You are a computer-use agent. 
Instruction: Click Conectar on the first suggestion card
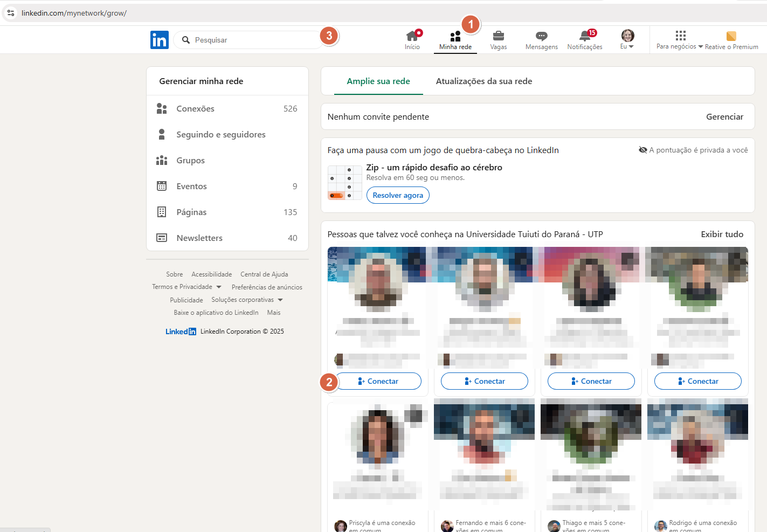(x=378, y=381)
